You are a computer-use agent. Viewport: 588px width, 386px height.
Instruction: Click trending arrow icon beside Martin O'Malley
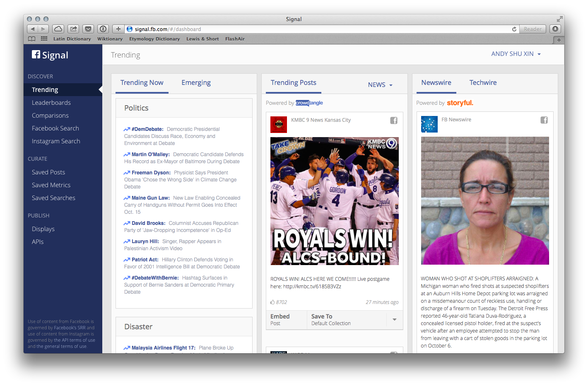coord(127,154)
